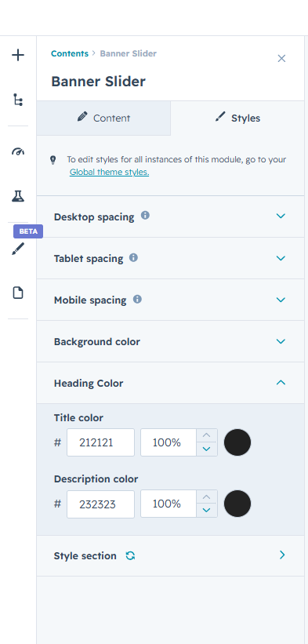This screenshot has height=644, width=308.
Task: Decrease Title color opacity with down arrow
Action: coord(207,449)
